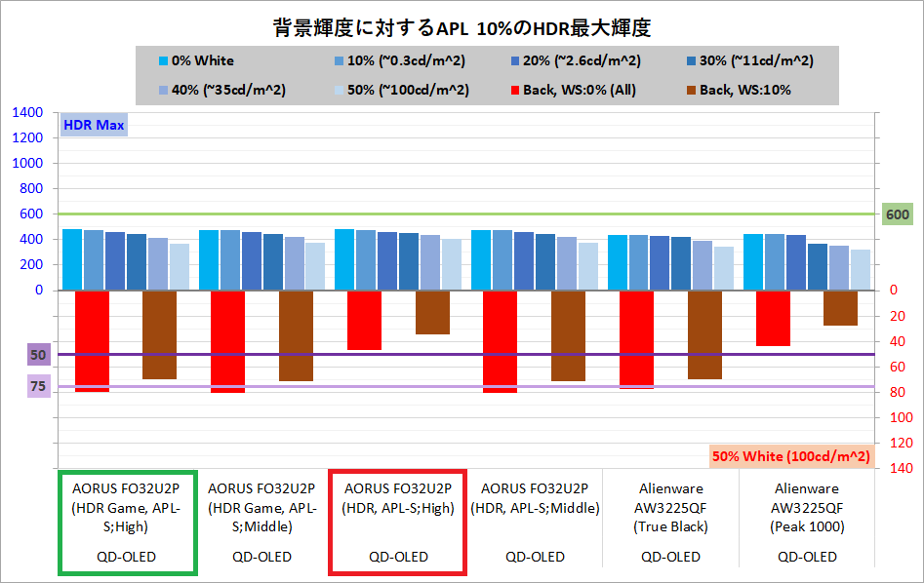The image size is (924, 583).
Task: Click the "Back, WS:0% (All)" legend label
Action: (580, 90)
